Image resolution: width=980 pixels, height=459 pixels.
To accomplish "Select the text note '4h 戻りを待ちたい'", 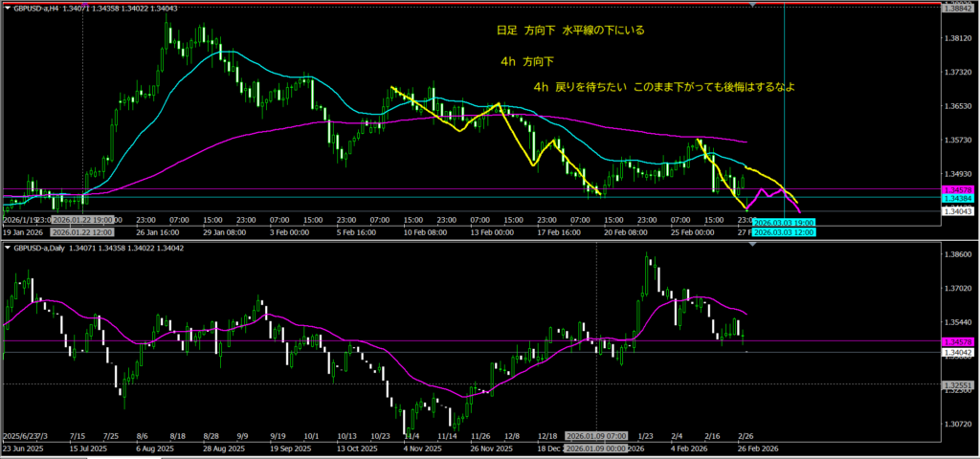I will pyautogui.click(x=665, y=87).
